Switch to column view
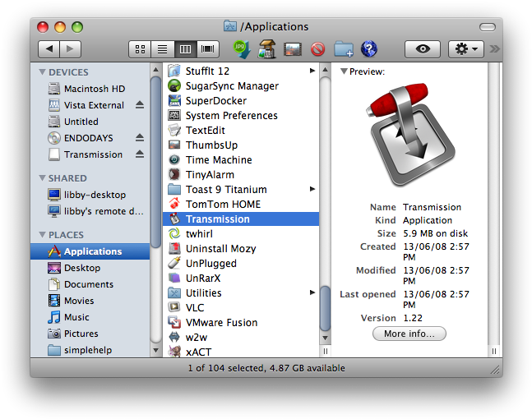Viewport: 532px width, 419px height. pos(185,49)
